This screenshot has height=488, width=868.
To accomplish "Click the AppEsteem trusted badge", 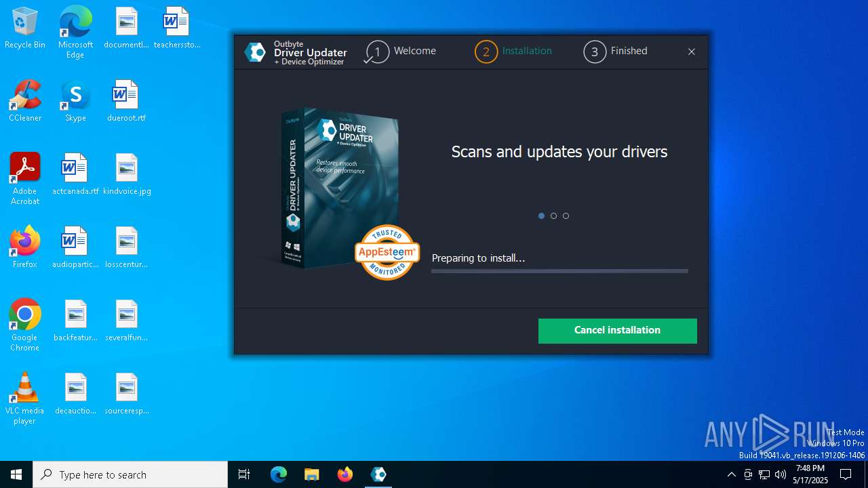I will coord(387,252).
